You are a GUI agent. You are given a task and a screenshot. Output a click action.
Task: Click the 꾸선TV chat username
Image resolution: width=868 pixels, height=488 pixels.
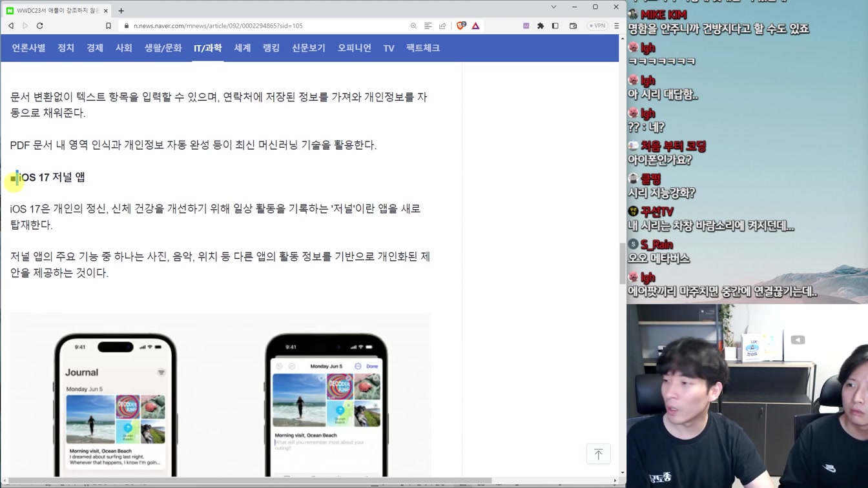657,212
